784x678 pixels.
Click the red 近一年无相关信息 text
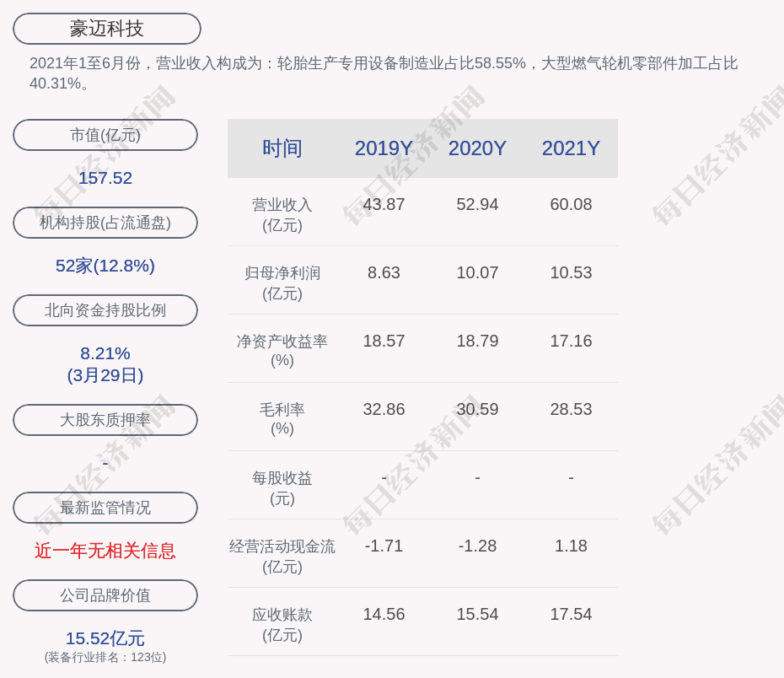coord(105,551)
